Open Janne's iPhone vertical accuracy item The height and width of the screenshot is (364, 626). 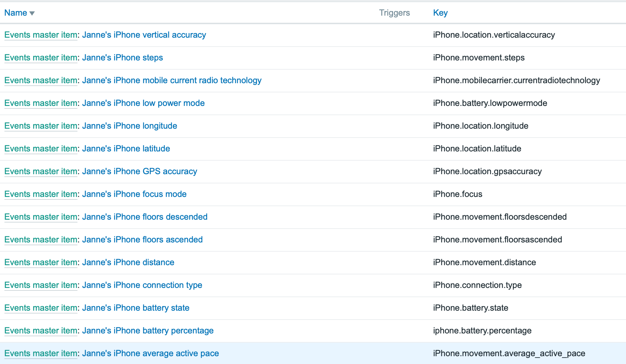pyautogui.click(x=144, y=35)
